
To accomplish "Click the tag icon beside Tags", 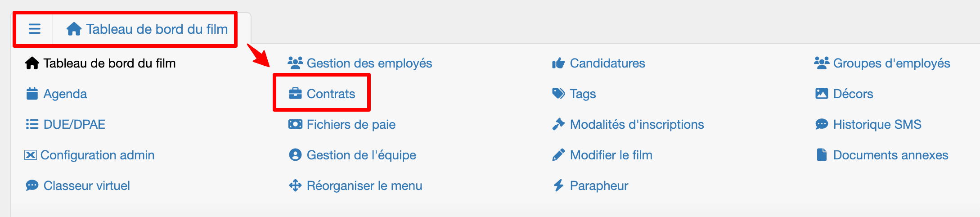I will coord(558,94).
